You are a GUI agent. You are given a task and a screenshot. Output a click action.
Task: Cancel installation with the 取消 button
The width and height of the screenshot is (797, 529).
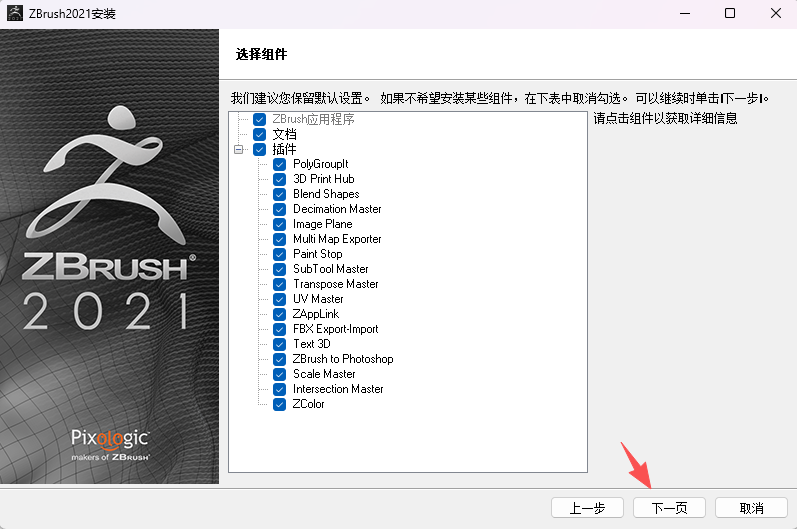point(751,508)
